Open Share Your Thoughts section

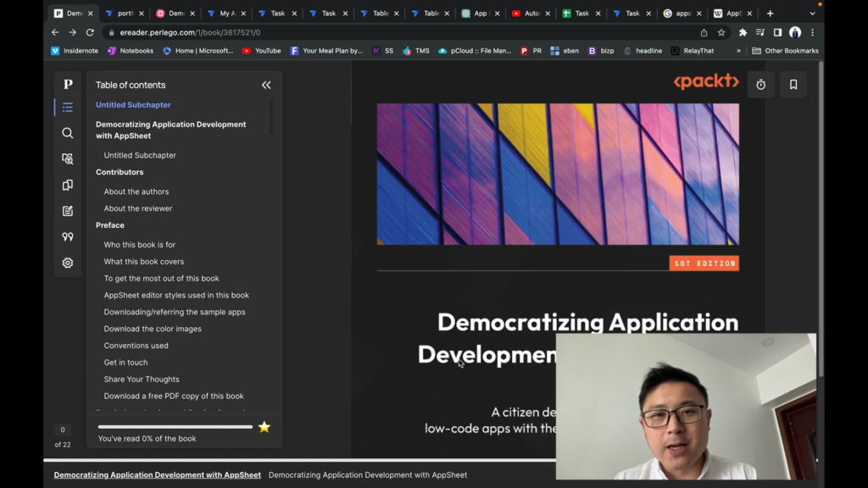click(x=142, y=380)
